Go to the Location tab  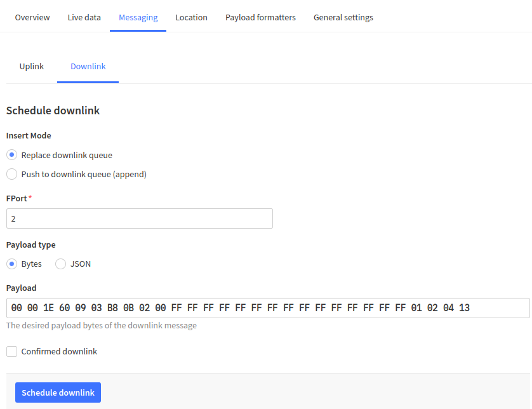point(191,17)
